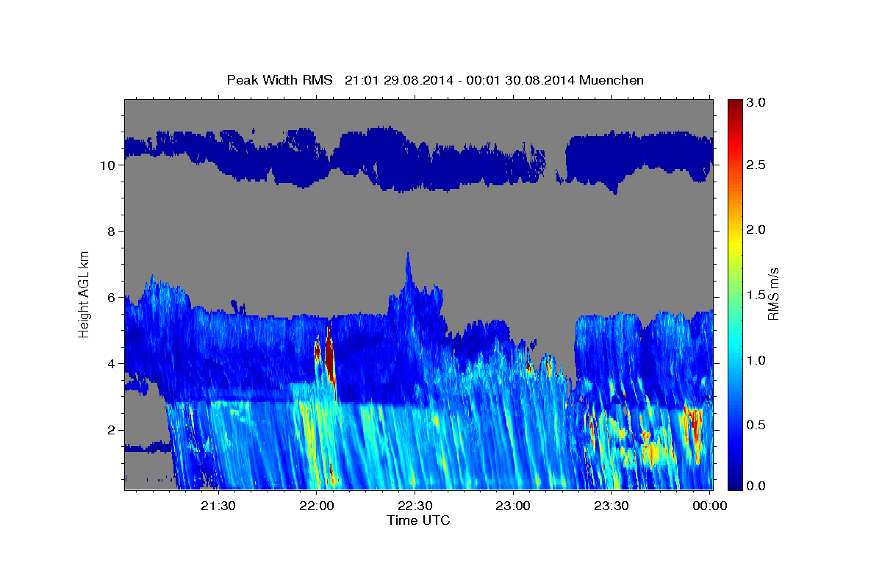
Task: Click the height tick label 2
Action: [110, 430]
